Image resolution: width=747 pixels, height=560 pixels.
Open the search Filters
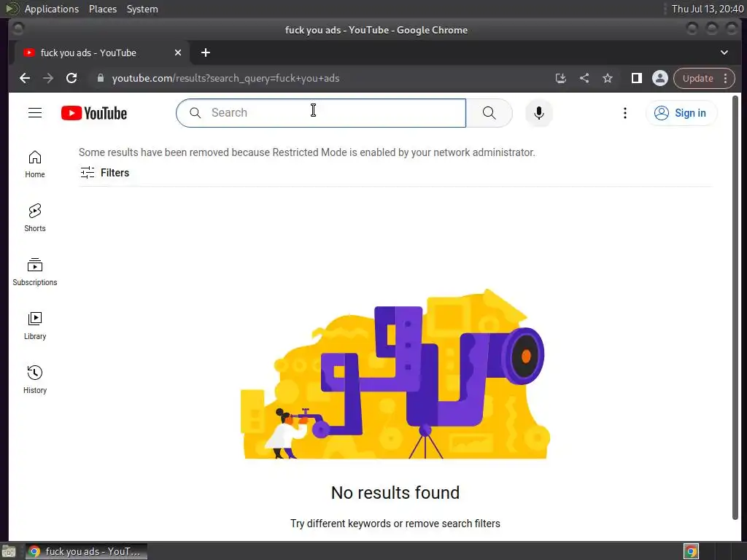tap(105, 172)
